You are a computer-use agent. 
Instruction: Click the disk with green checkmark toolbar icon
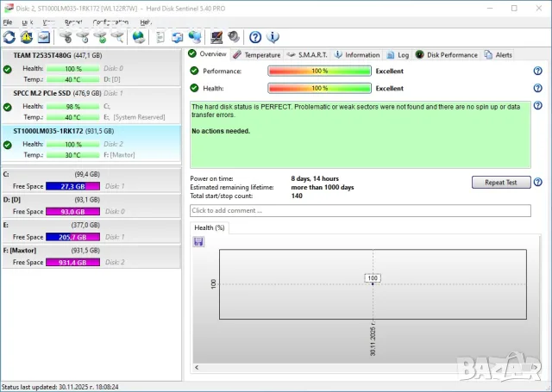100,37
